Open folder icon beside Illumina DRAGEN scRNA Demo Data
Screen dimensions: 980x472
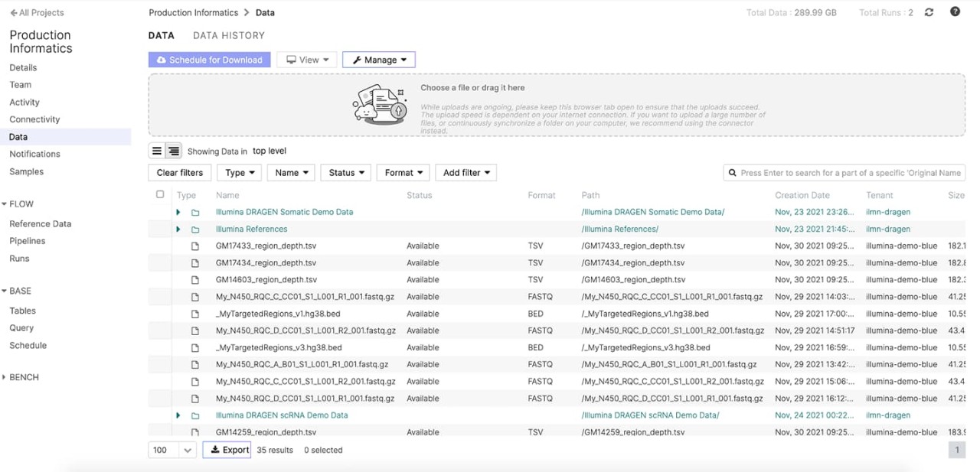[195, 415]
